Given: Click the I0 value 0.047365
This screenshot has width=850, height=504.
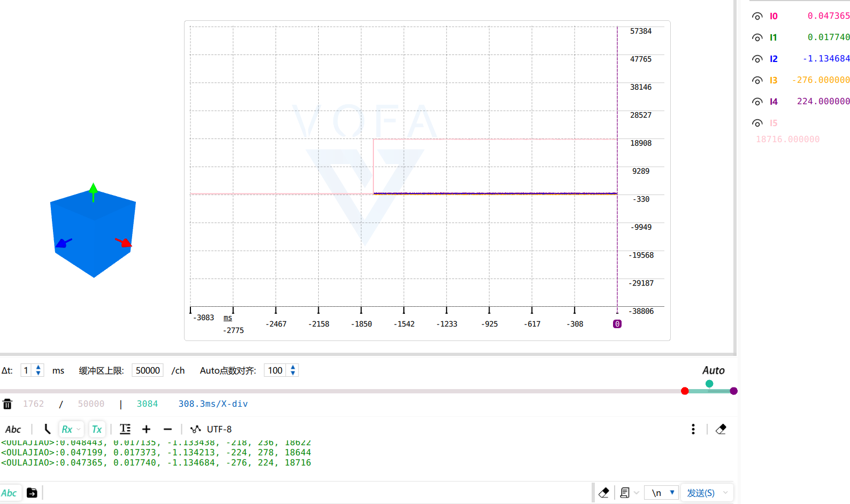Looking at the screenshot, I should pos(829,16).
